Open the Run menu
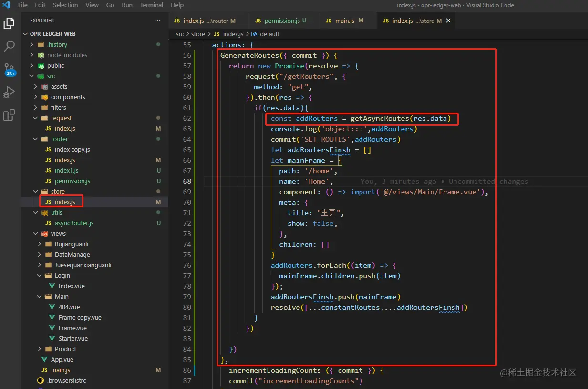588x389 pixels. point(127,5)
